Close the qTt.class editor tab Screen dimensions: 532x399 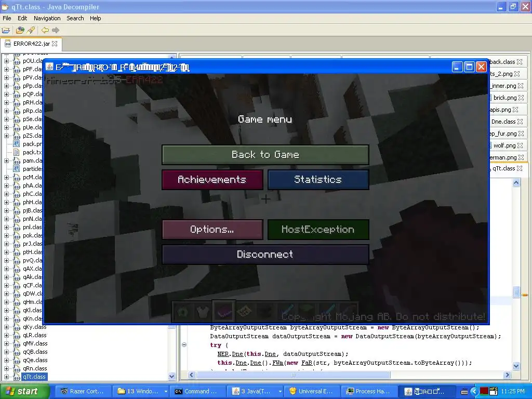pyautogui.click(x=520, y=168)
